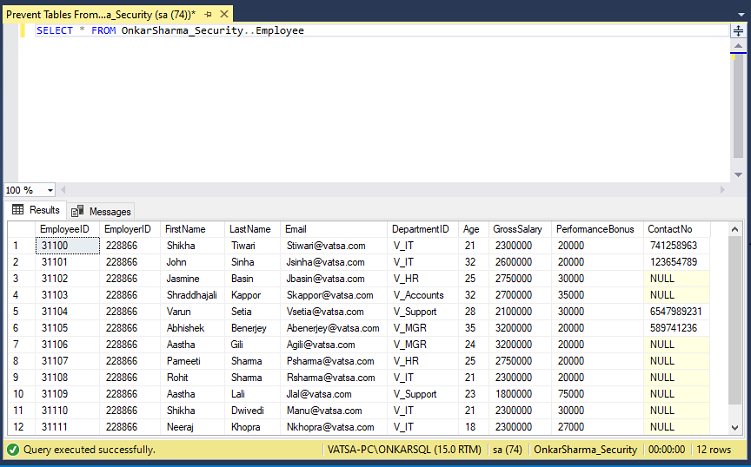Click the Results tab grid icon

[18, 210]
